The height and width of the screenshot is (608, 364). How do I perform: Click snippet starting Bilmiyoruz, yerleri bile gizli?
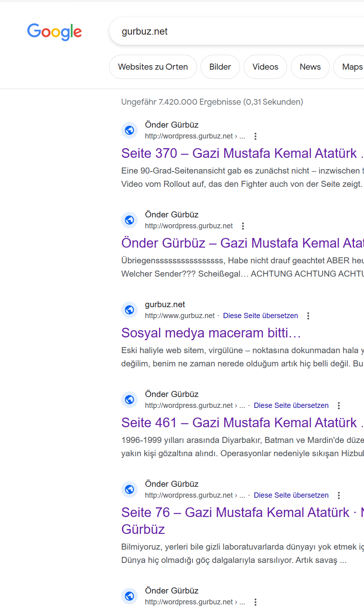(x=242, y=553)
